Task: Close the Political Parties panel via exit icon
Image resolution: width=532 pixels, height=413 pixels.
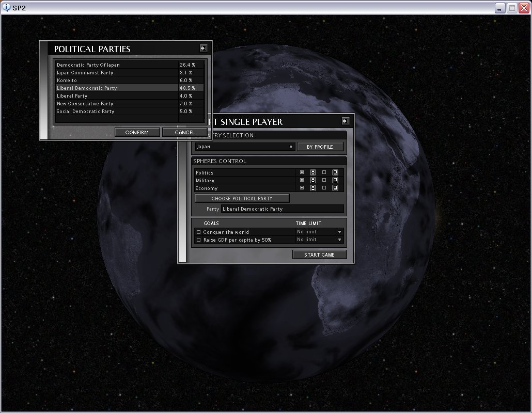Action: (203, 48)
